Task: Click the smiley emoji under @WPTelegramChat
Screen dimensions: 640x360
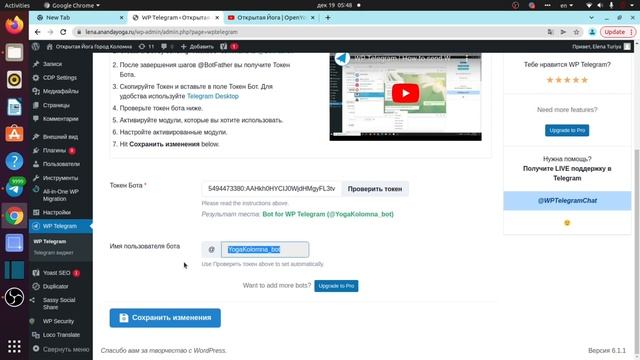Action: click(567, 223)
